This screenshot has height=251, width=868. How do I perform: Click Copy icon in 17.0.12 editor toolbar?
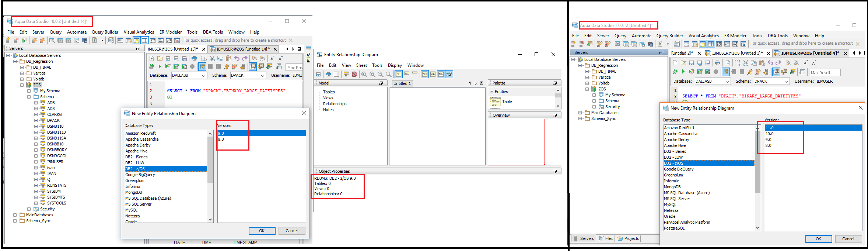click(754, 63)
